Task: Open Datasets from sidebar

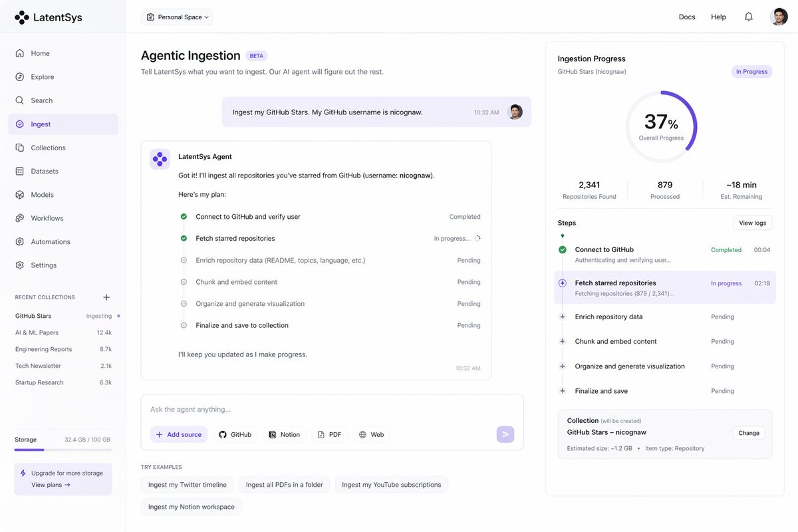Action: click(63, 171)
